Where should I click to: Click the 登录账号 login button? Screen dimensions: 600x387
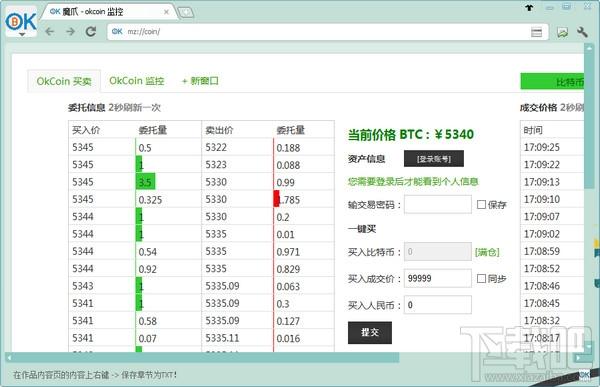click(x=434, y=159)
